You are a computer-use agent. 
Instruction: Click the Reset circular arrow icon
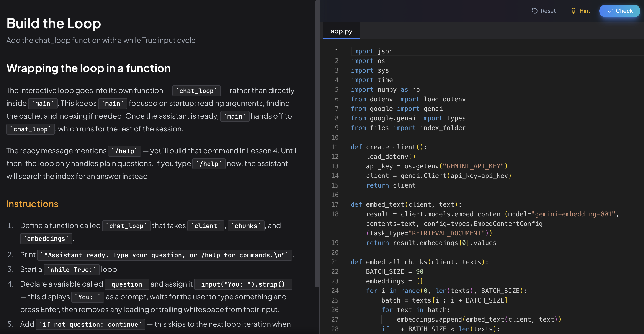pyautogui.click(x=534, y=11)
